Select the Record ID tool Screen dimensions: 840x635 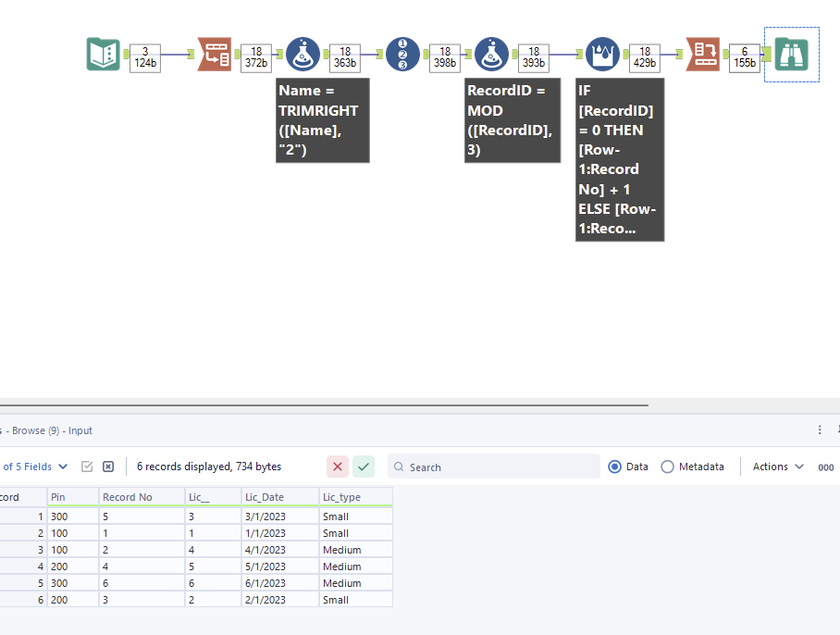402,54
